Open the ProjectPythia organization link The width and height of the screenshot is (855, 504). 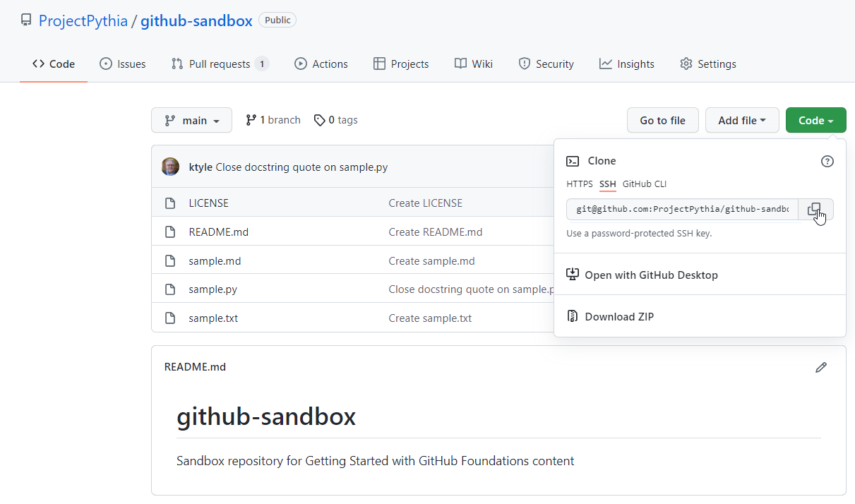pyautogui.click(x=83, y=20)
